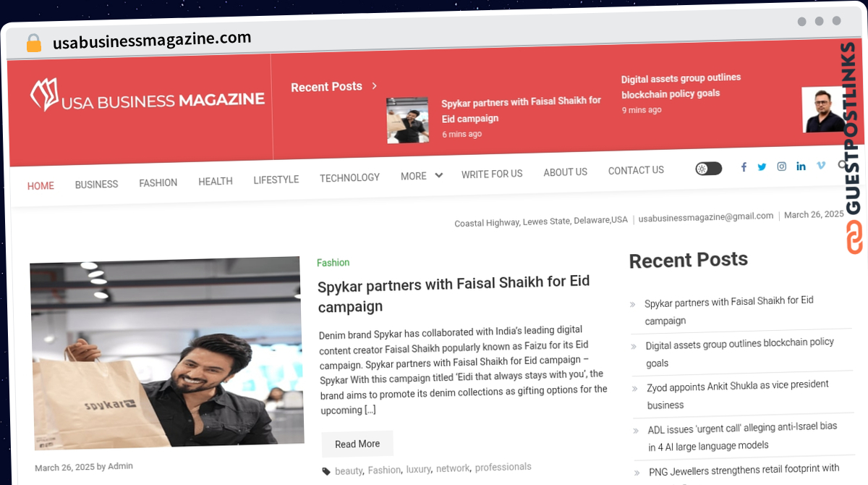This screenshot has height=485, width=868.
Task: Open the Instagram social icon
Action: tap(781, 166)
